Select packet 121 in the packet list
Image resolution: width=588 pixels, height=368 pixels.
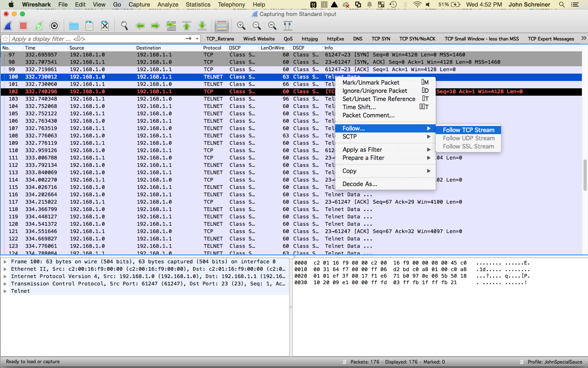pyautogui.click(x=291, y=231)
